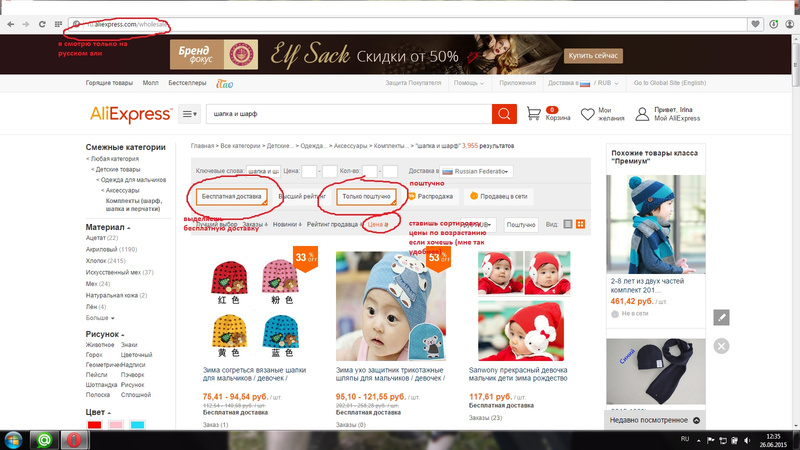Open premium striped hat scarf product image

click(656, 224)
